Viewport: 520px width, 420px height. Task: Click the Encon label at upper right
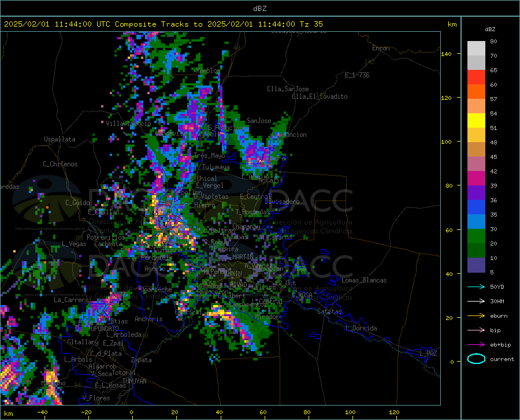(381, 48)
